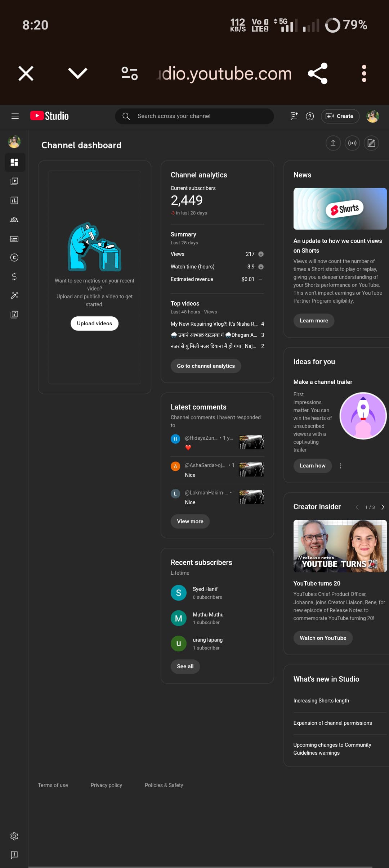Image resolution: width=389 pixels, height=868 pixels.
Task: Click the @AshaSardar-oj comment author
Action: tap(205, 465)
